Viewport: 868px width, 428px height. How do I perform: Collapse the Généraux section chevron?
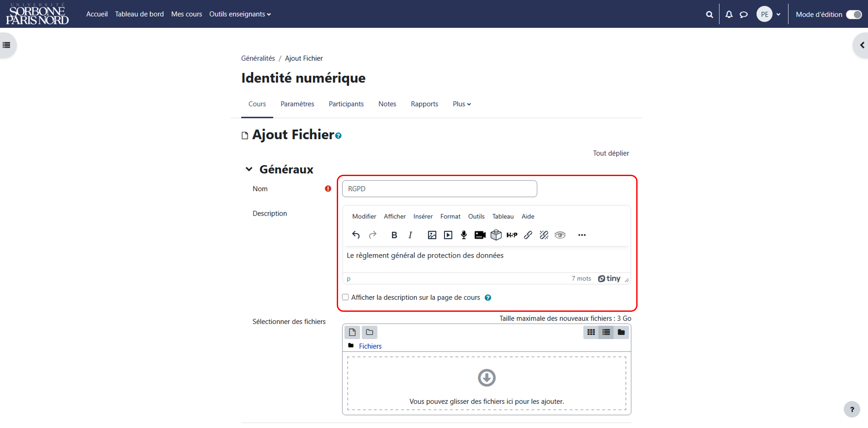[x=249, y=169]
